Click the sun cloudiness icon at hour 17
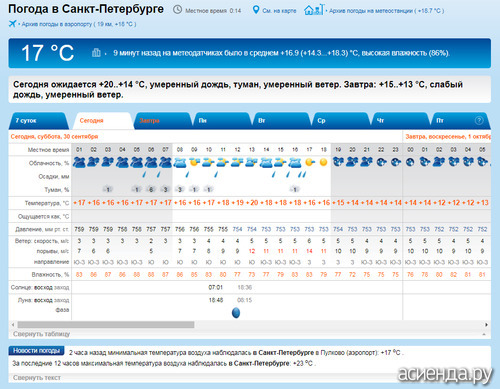 (x=309, y=162)
